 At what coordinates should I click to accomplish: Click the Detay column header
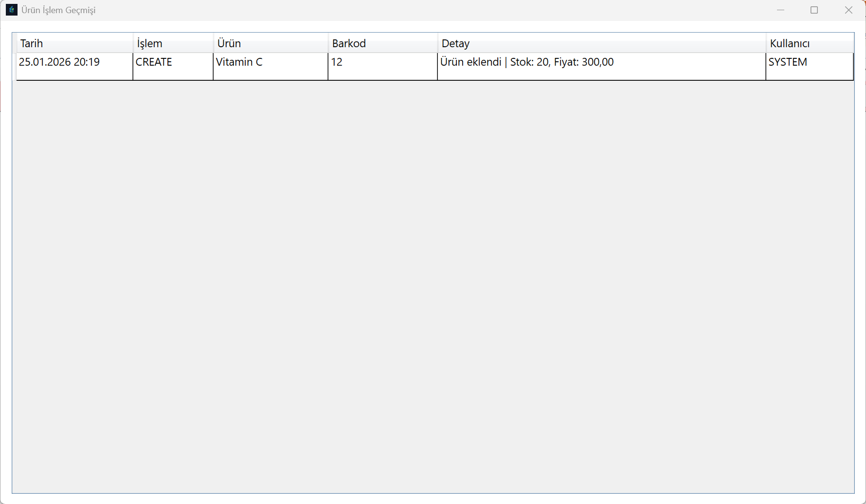point(601,43)
